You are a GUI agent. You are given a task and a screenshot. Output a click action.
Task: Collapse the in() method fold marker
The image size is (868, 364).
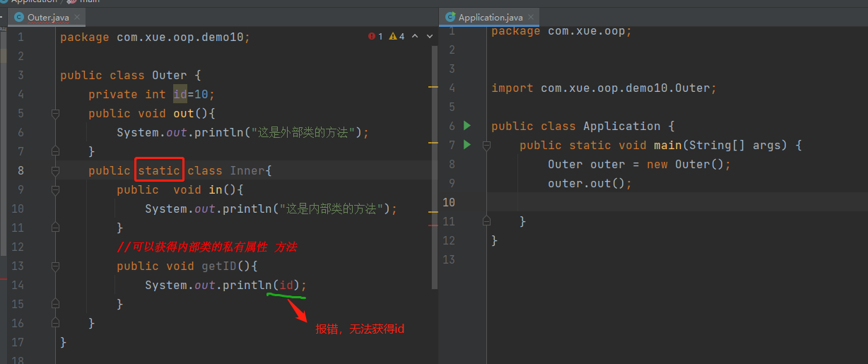[x=55, y=189]
